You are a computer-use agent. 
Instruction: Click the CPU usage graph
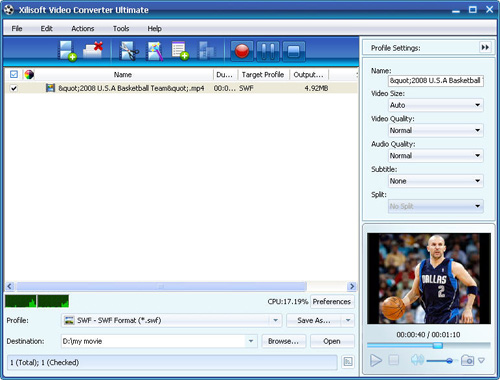tap(37, 301)
